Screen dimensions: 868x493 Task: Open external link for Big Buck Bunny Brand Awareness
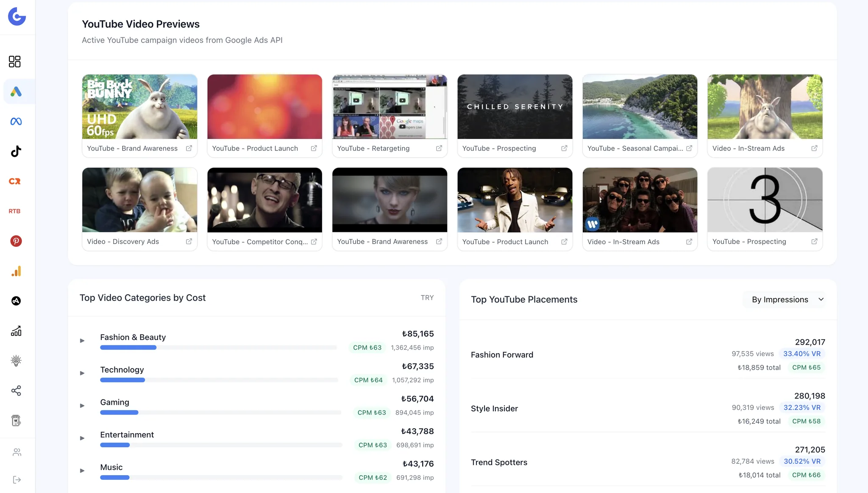click(189, 148)
